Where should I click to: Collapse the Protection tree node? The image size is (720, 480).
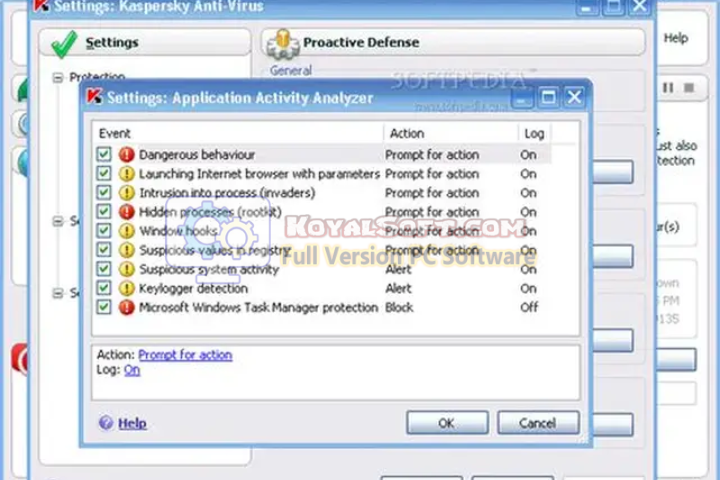click(57, 78)
